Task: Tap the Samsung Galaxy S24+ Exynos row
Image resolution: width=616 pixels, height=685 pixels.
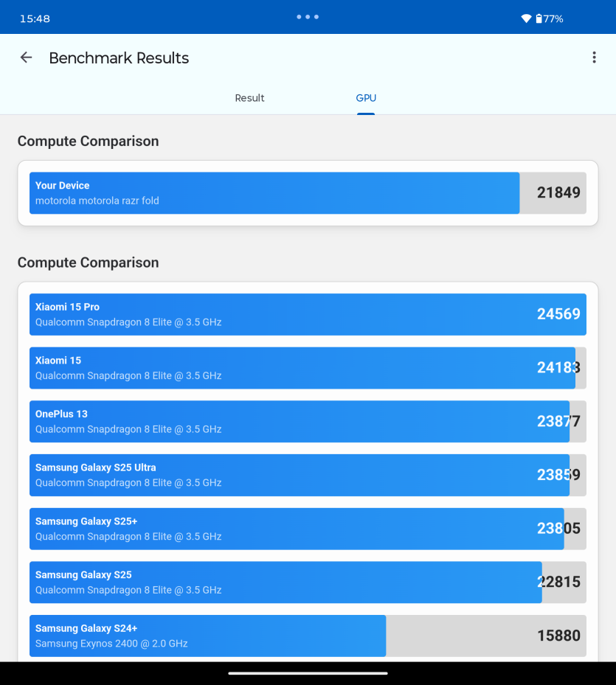Action: [308, 636]
